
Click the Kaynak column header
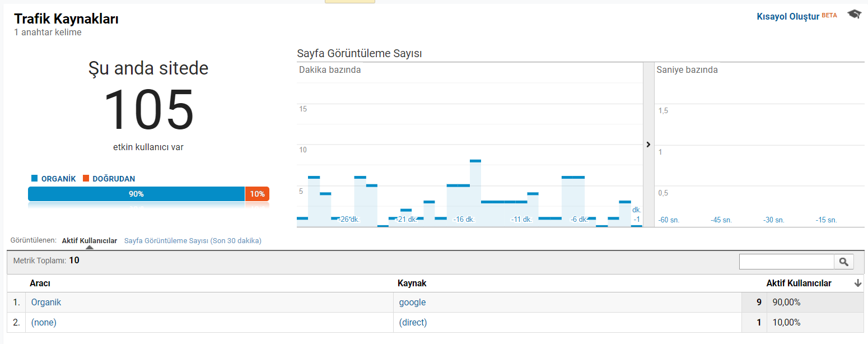[412, 283]
